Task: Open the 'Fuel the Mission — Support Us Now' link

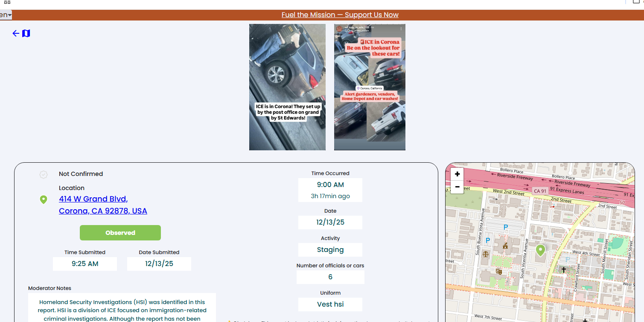Action: [x=340, y=15]
